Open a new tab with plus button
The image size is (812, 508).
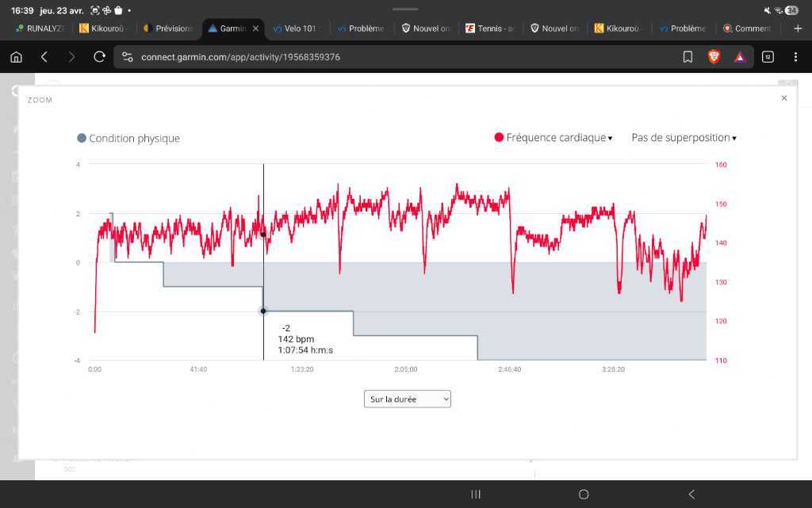[x=798, y=29]
